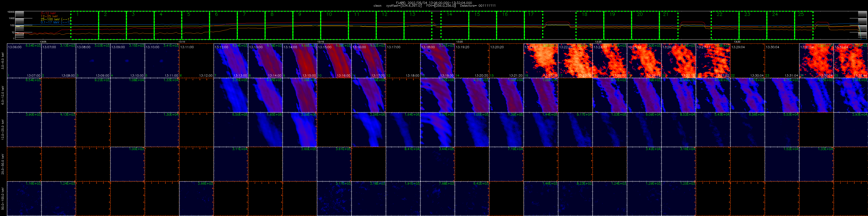Screen dimensions: 868x216
Task: Select interval 20 box in the light curve
Action: pos(645,25)
